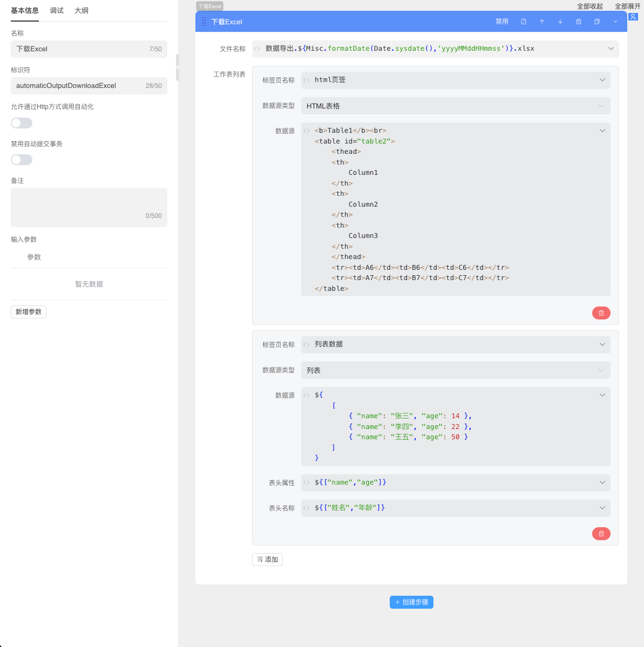Image resolution: width=644 pixels, height=647 pixels.
Task: Delete the 下载Excel step using trash icon
Action: (578, 22)
